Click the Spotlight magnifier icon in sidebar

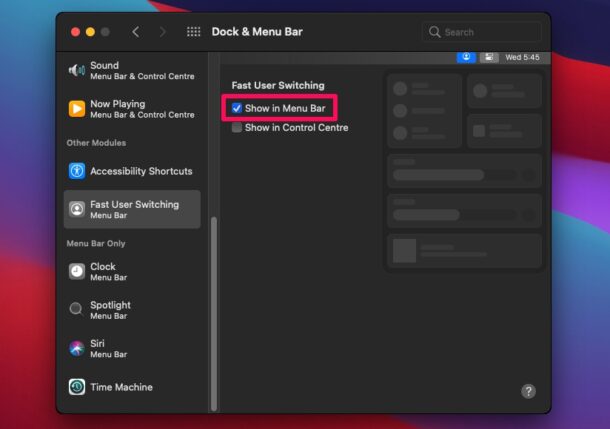[x=76, y=310]
